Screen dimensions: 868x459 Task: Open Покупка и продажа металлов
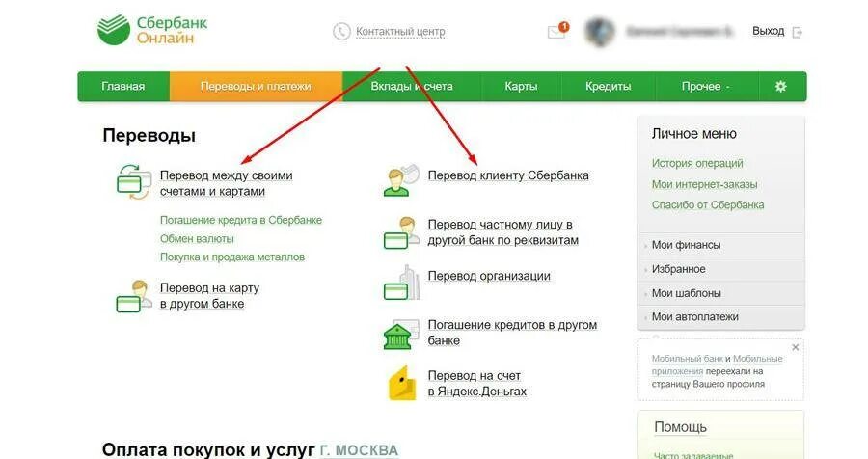coord(231,256)
